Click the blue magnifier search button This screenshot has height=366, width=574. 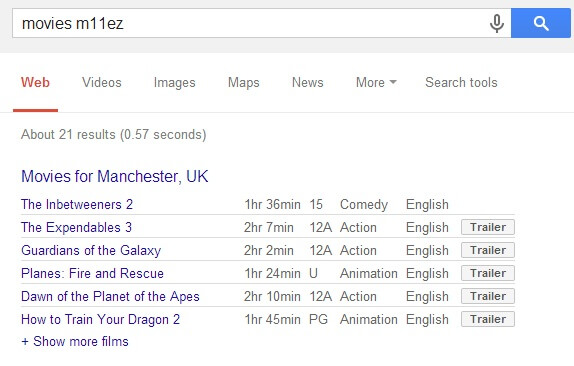coord(541,23)
